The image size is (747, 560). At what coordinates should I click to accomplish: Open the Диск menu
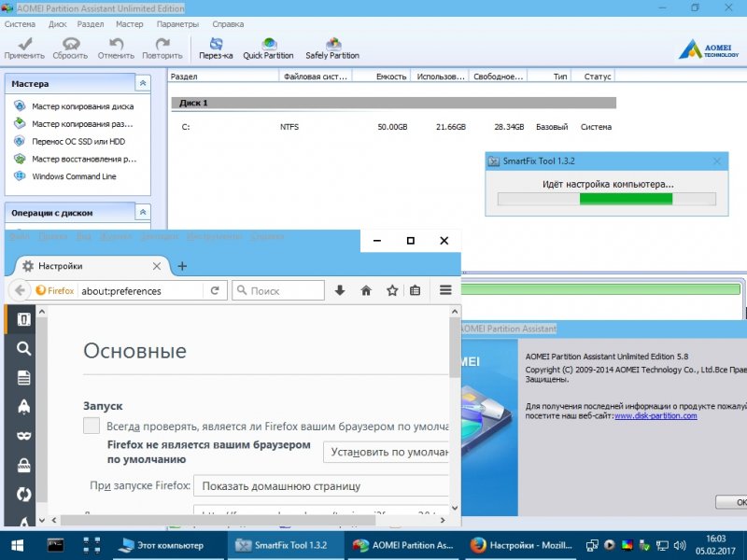tap(57, 24)
